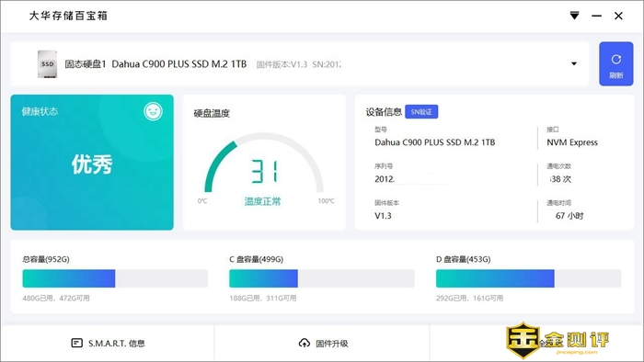Click the serial number value starting with 2012
Screen dimensions: 644x362
click(385, 179)
